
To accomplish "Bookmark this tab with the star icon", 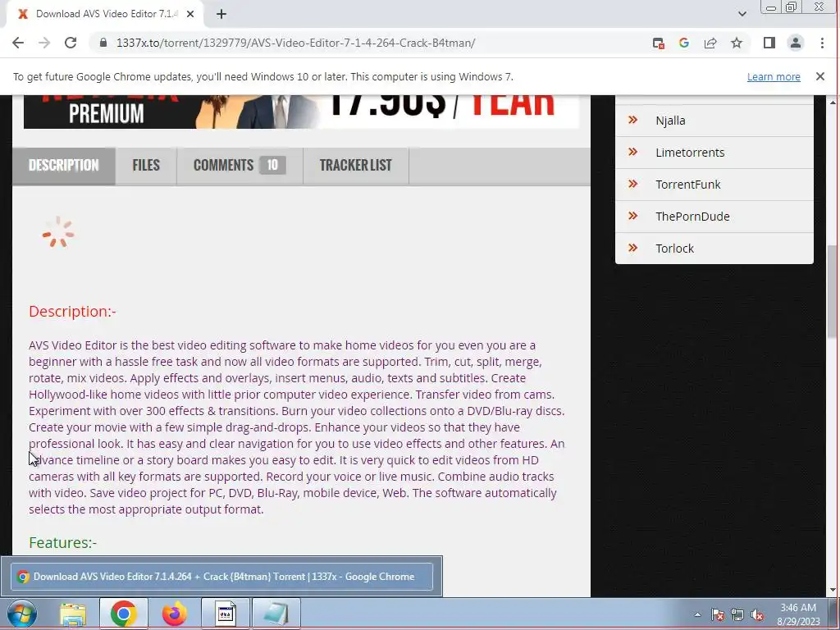I will click(x=737, y=43).
